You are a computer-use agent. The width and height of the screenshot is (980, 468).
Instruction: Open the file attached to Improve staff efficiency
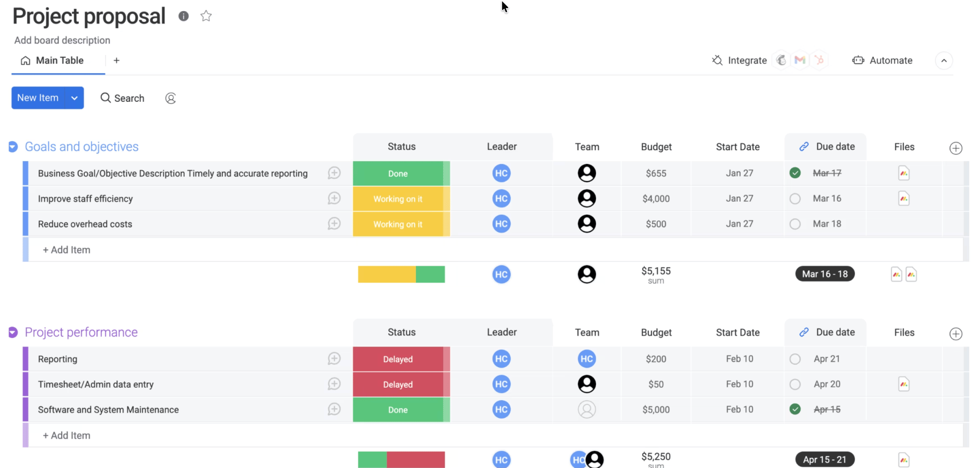tap(903, 198)
